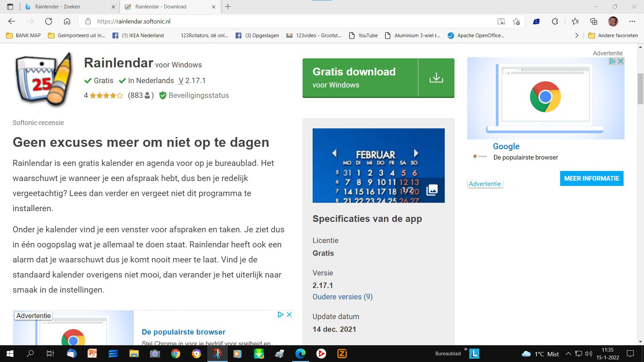
Task: Open the IKEA Nederland bookmark
Action: click(138, 36)
